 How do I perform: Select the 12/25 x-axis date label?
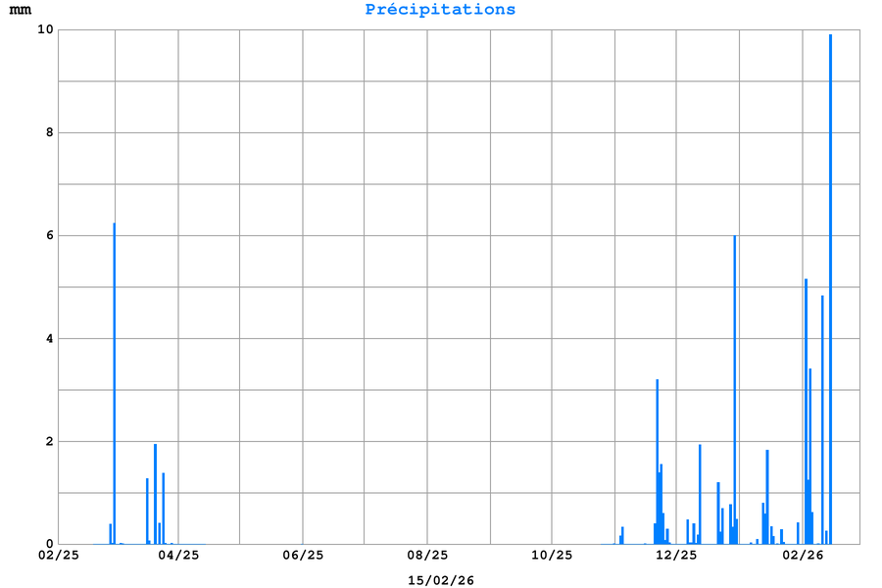pyautogui.click(x=676, y=556)
